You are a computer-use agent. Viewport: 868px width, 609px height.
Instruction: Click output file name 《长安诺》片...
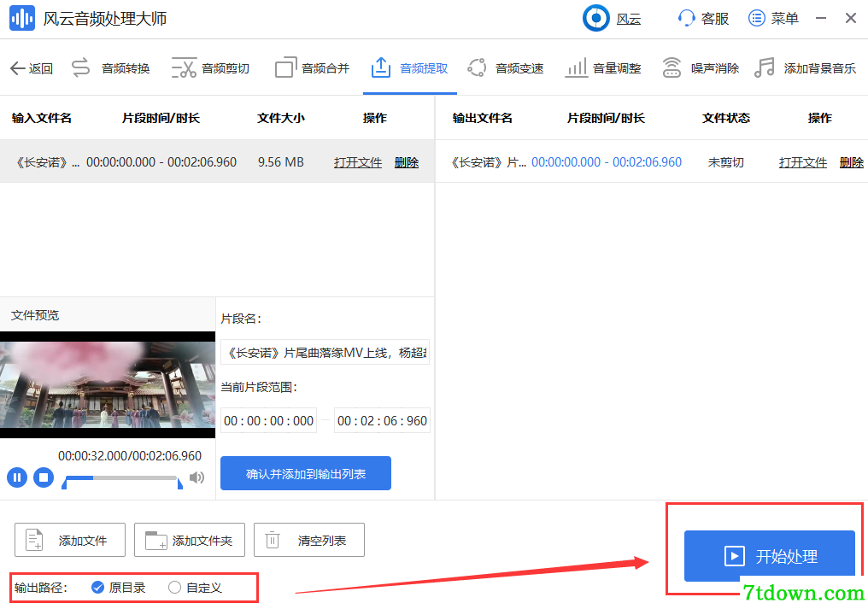(x=489, y=162)
